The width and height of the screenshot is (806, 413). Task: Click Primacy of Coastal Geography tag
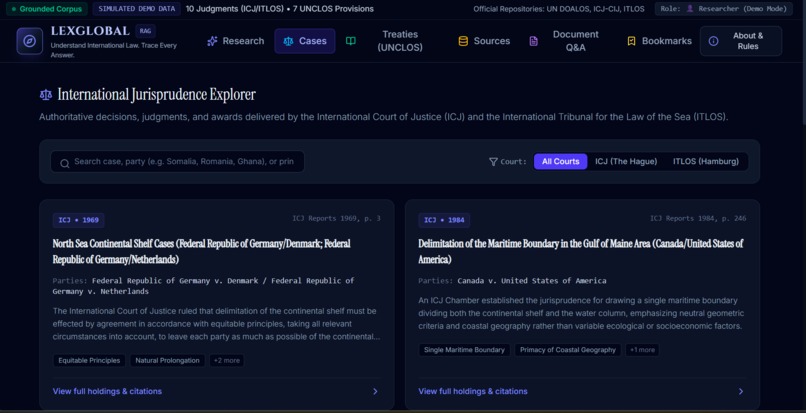pos(567,350)
